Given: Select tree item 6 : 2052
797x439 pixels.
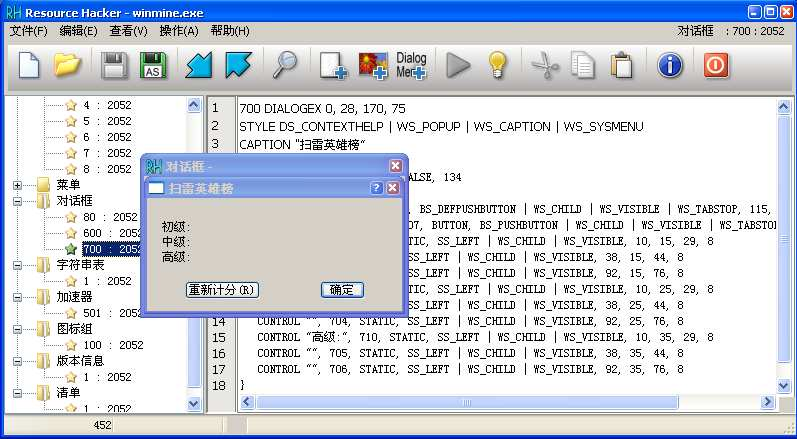Looking at the screenshot, I should 107,137.
